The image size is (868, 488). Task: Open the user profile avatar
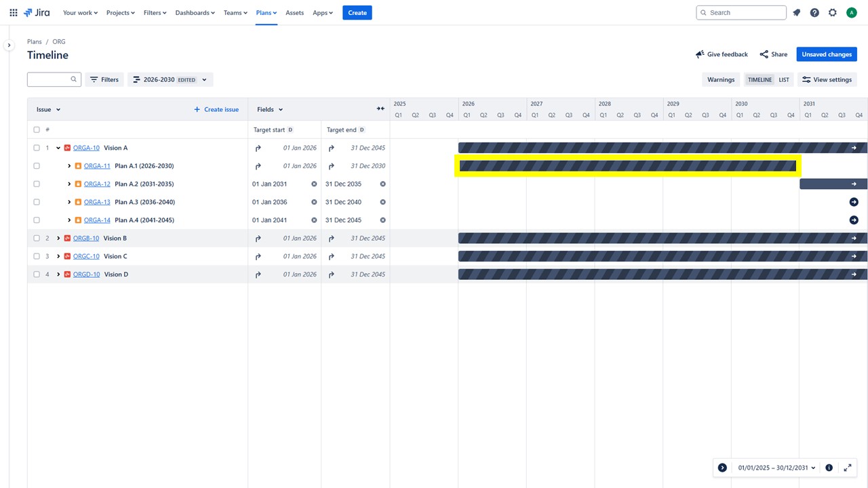pos(852,12)
